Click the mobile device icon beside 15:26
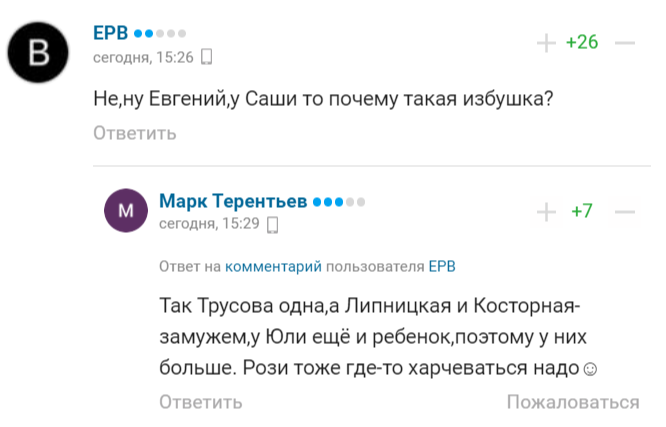This screenshot has width=666, height=427. pos(207,57)
